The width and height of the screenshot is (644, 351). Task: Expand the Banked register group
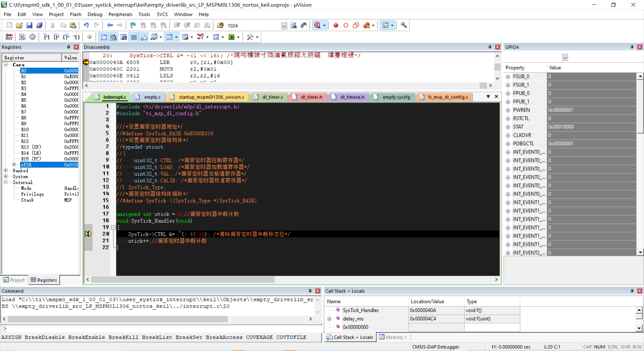coord(6,171)
